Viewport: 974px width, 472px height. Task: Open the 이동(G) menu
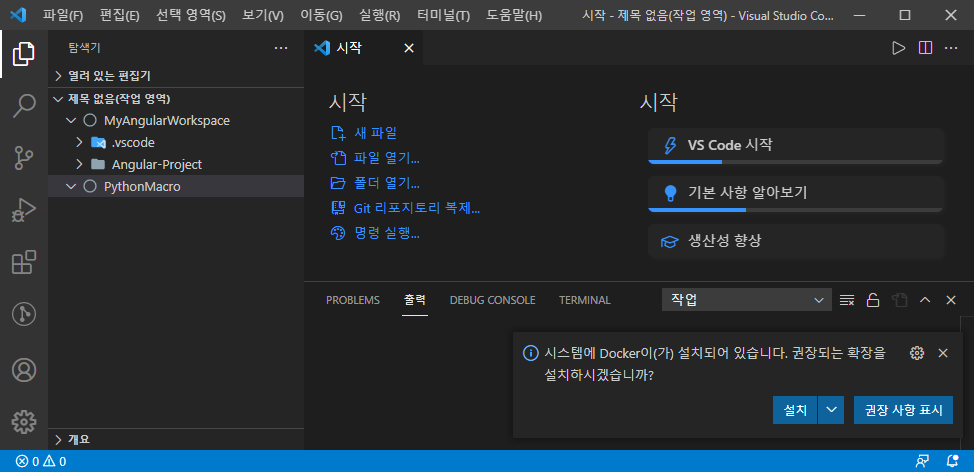[x=321, y=16]
